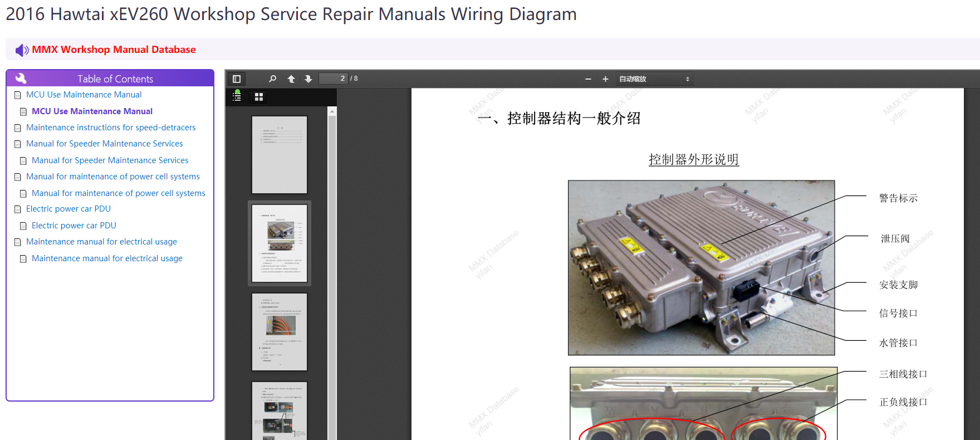The image size is (980, 440).
Task: Click the 泄压阀 label in the diagram
Action: click(x=895, y=239)
